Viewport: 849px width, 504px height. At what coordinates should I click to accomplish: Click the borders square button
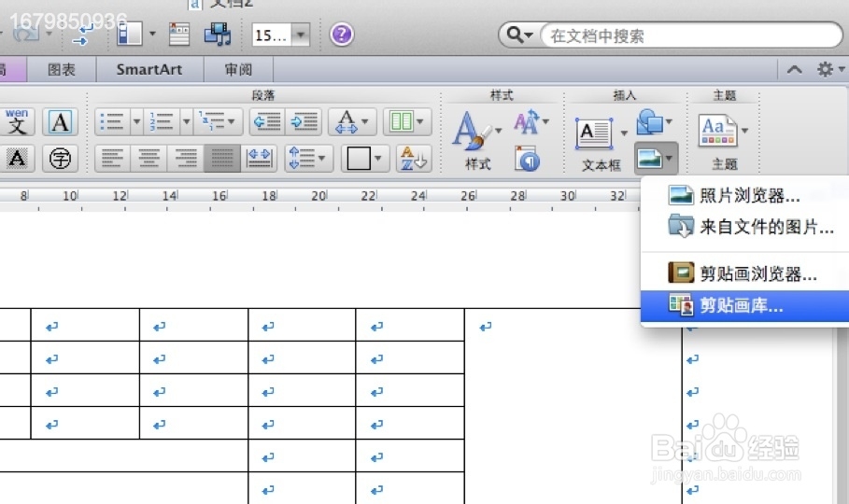[x=358, y=159]
